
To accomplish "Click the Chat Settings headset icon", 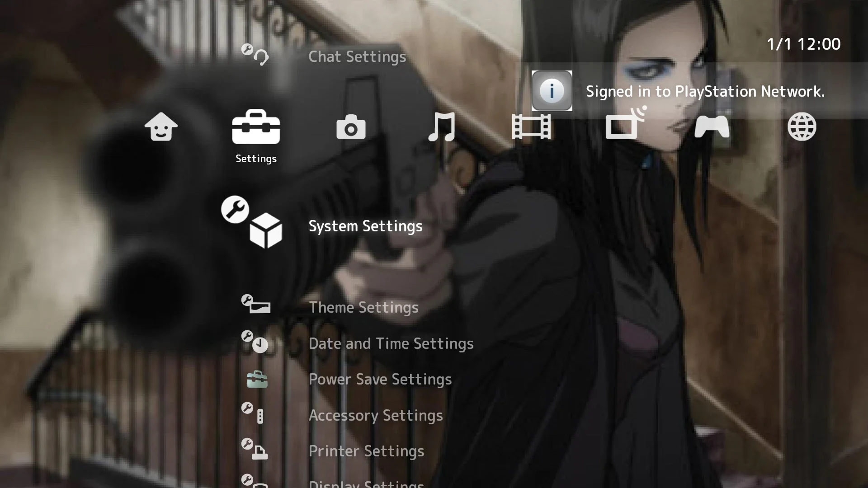I will [x=255, y=55].
